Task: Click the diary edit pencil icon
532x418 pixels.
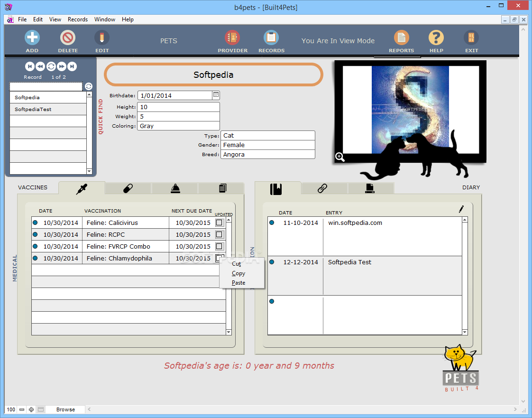Action: coord(461,209)
